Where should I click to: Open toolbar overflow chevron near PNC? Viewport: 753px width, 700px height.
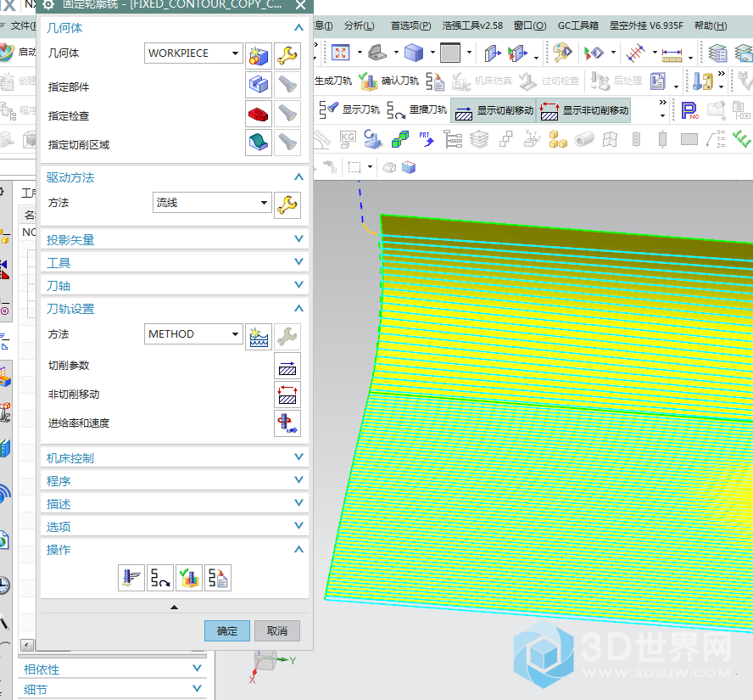tap(663, 103)
